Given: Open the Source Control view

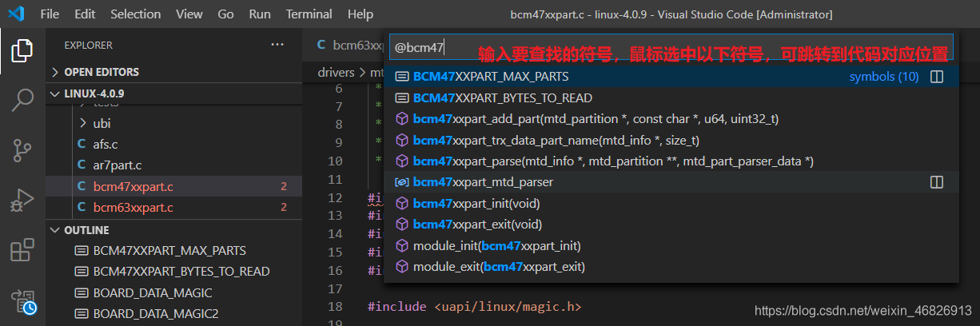Looking at the screenshot, I should click(22, 150).
